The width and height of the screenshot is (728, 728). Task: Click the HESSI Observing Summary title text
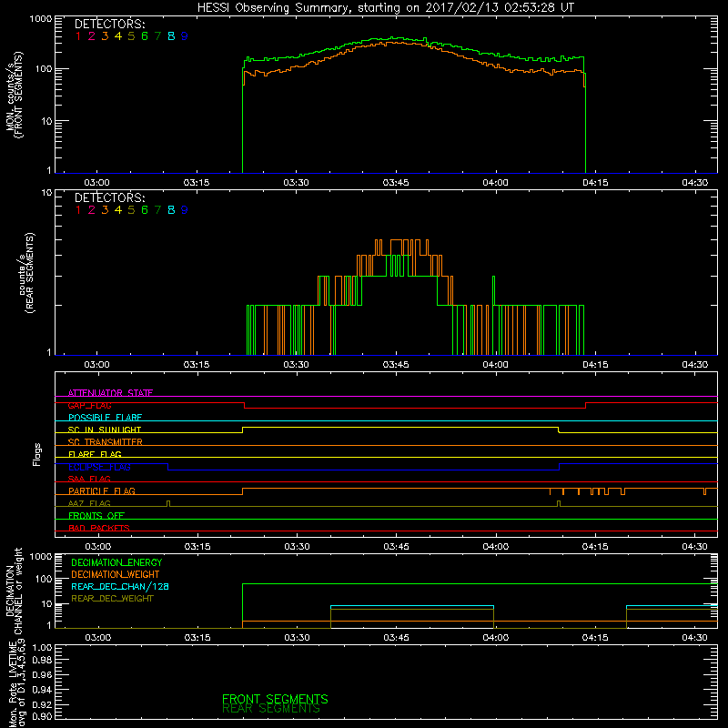point(385,8)
